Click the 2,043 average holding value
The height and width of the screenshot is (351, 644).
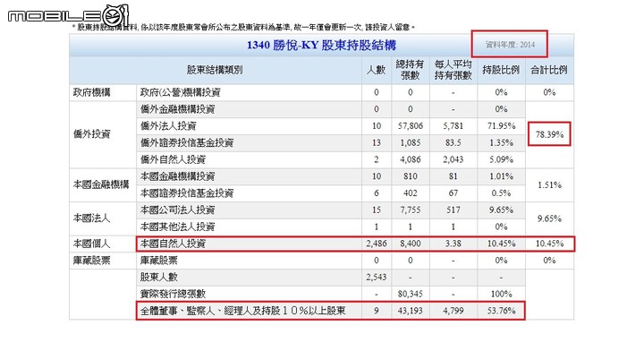point(453,160)
